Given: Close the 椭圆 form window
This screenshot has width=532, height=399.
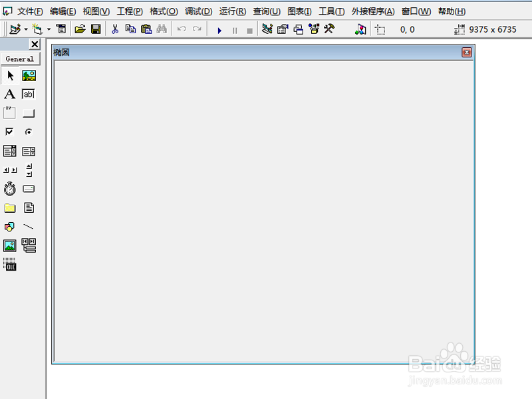Looking at the screenshot, I should click(x=467, y=53).
